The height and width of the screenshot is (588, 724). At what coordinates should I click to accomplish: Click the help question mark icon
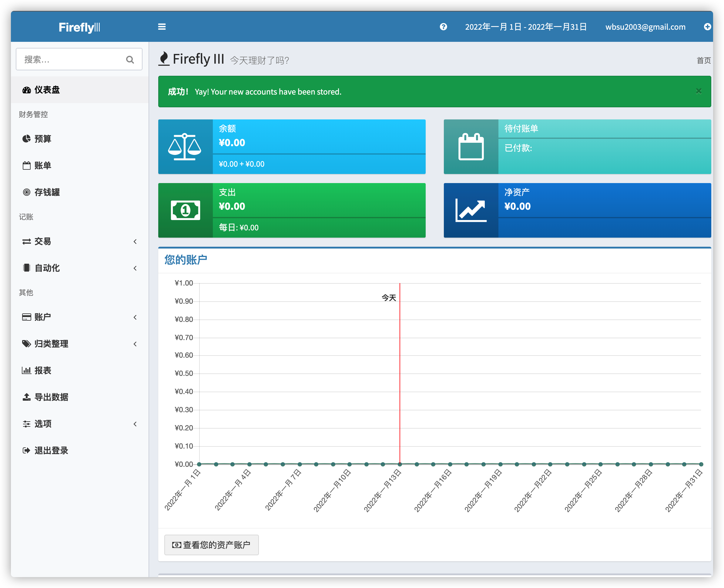click(x=443, y=27)
